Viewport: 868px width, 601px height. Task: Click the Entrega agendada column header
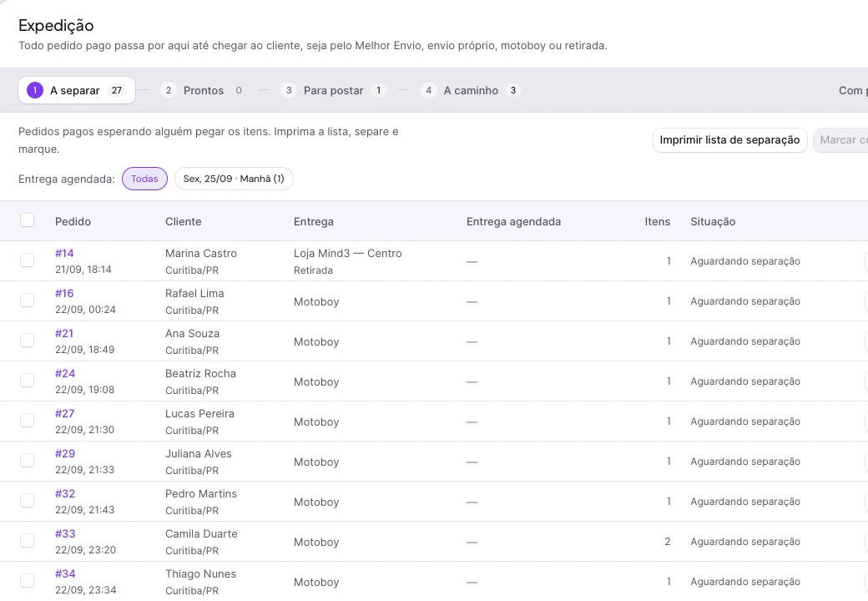click(x=514, y=221)
